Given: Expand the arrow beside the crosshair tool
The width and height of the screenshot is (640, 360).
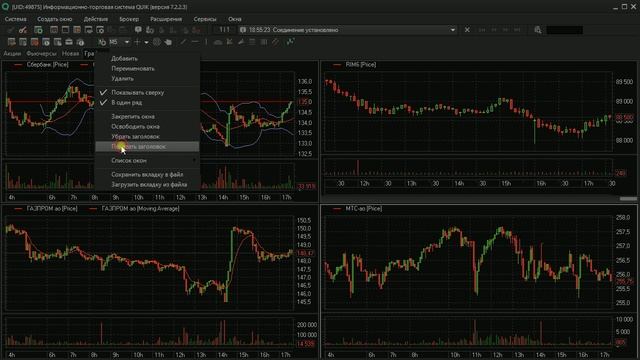Looking at the screenshot, I should [x=147, y=42].
